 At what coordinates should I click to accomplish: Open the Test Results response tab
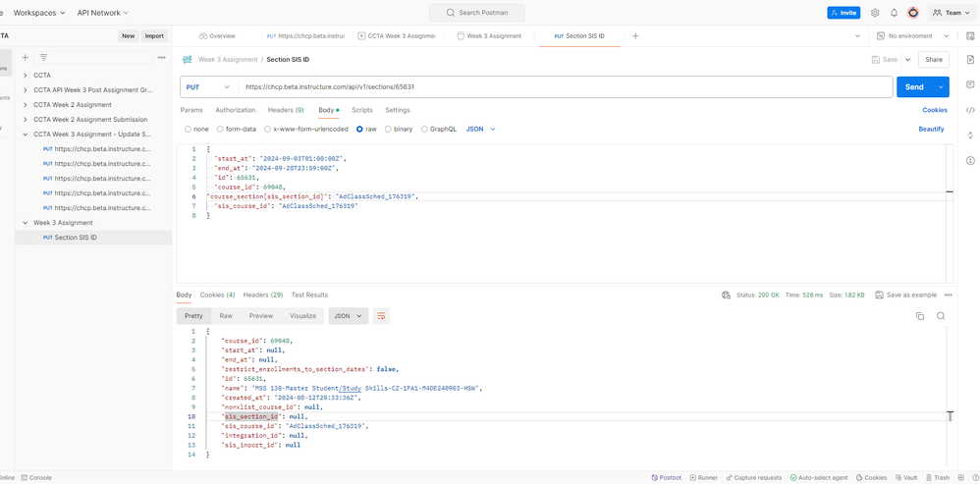pos(309,295)
